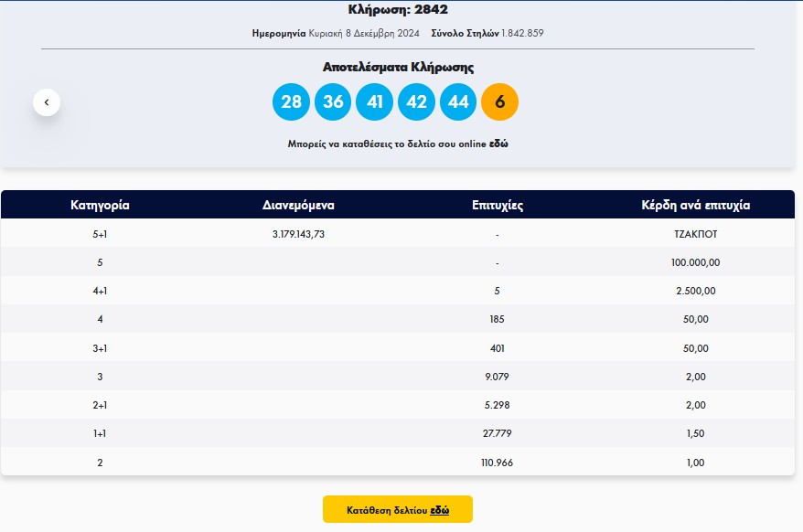The height and width of the screenshot is (532, 803).
Task: Click the 185 successes cell
Action: click(497, 319)
